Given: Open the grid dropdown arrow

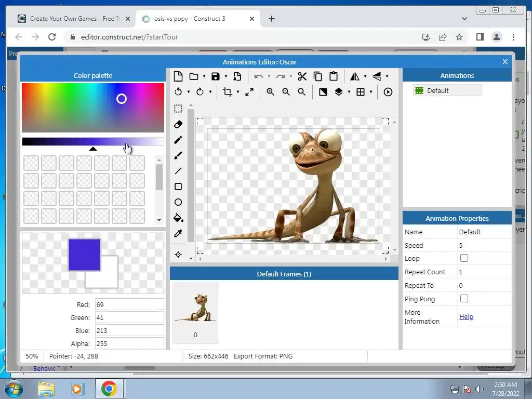Looking at the screenshot, I should tap(370, 92).
